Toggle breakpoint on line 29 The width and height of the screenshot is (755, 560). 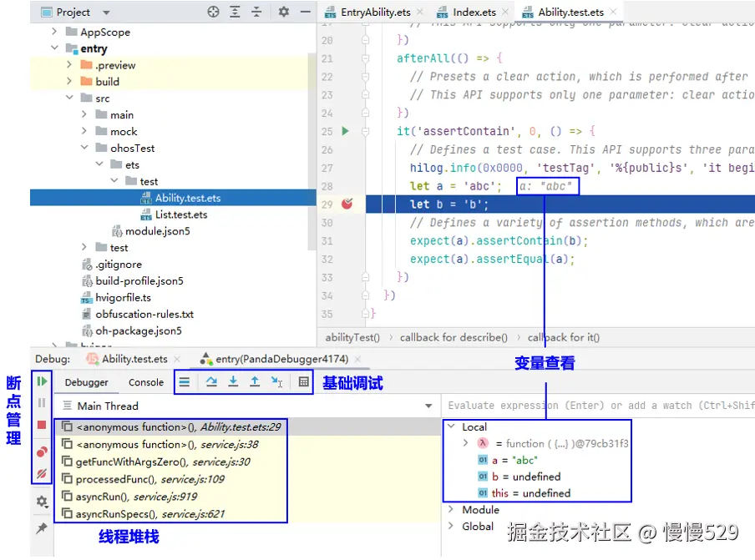347,204
